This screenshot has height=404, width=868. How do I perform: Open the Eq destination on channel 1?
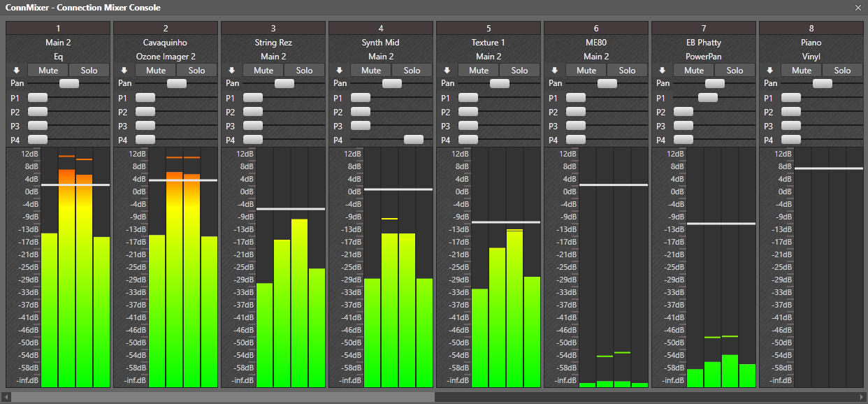point(58,56)
